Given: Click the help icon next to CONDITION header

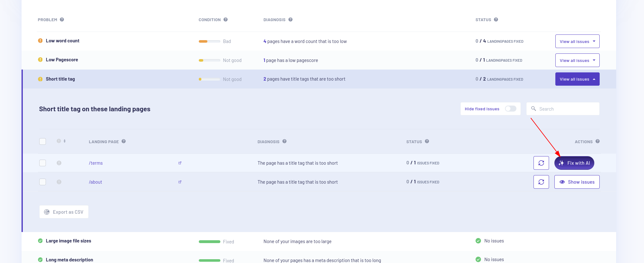Looking at the screenshot, I should coord(226,20).
